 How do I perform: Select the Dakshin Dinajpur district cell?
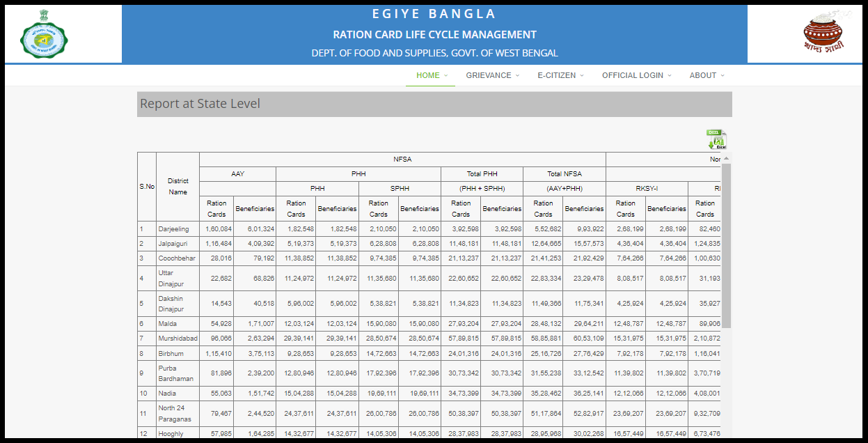[177, 304]
